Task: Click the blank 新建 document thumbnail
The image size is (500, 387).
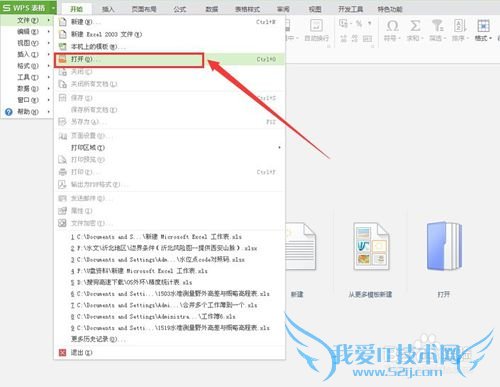Action: pyautogui.click(x=301, y=246)
